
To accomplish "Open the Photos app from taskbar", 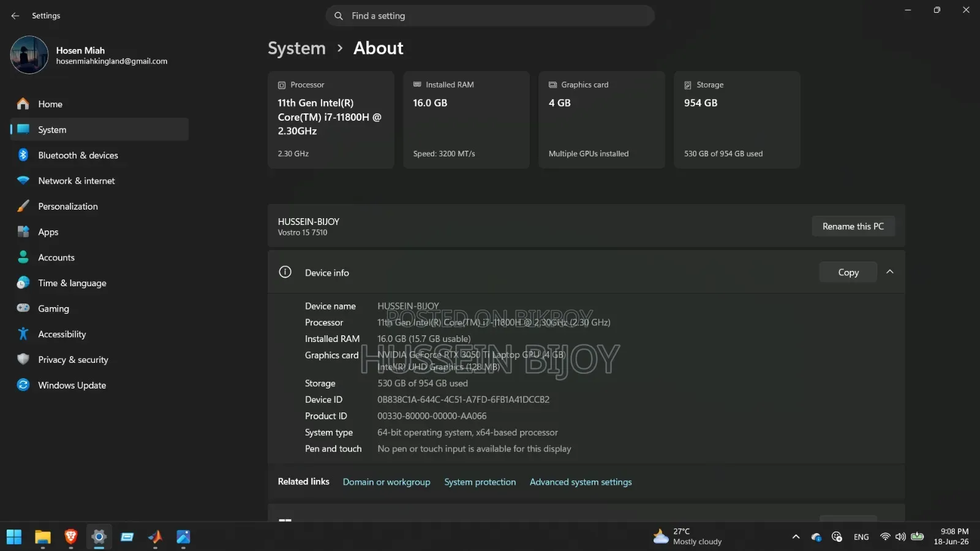I will point(183,538).
